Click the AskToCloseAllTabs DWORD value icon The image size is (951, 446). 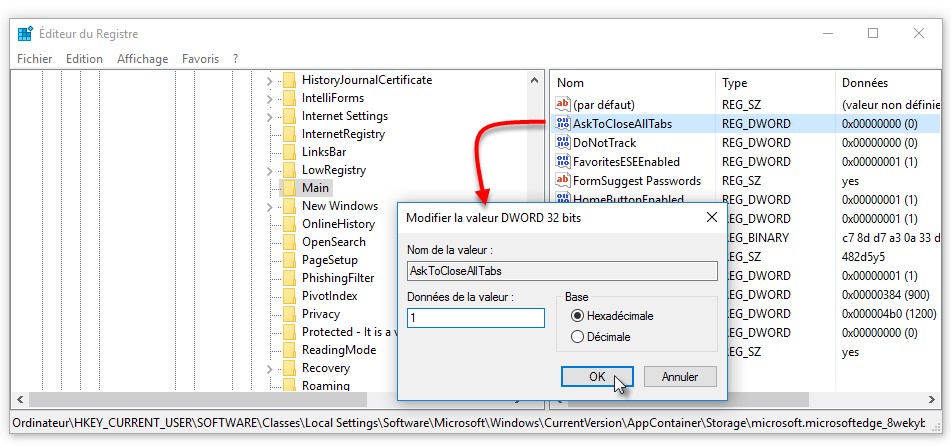(x=562, y=124)
